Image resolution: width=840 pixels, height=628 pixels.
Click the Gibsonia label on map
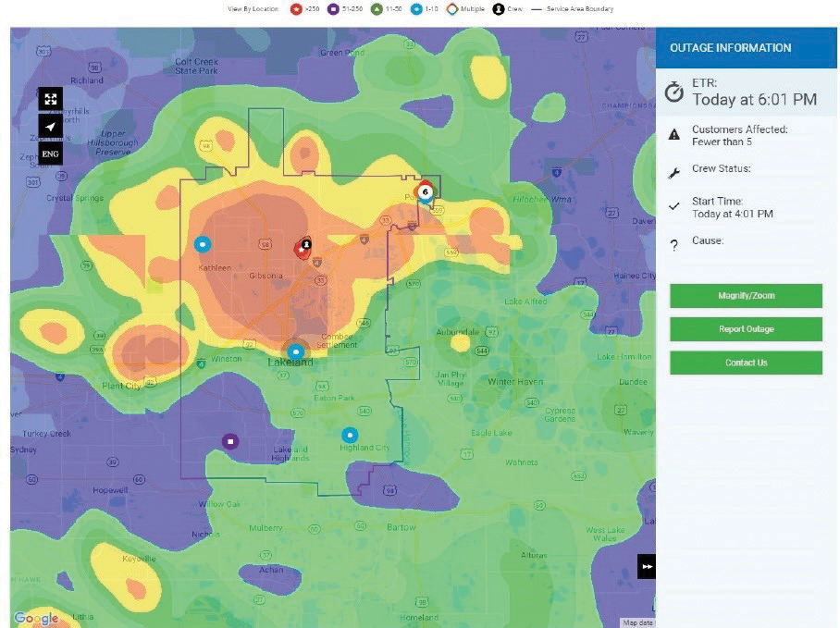pyautogui.click(x=266, y=276)
